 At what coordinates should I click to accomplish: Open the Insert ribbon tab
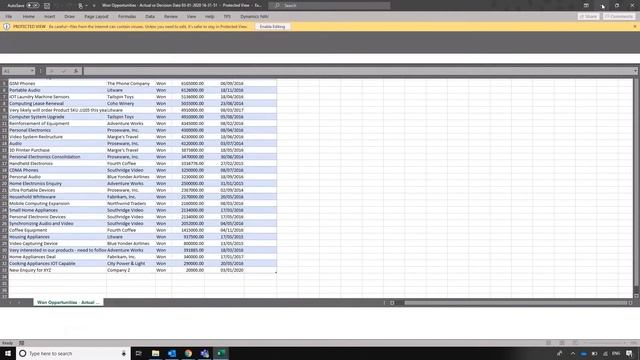pos(49,16)
